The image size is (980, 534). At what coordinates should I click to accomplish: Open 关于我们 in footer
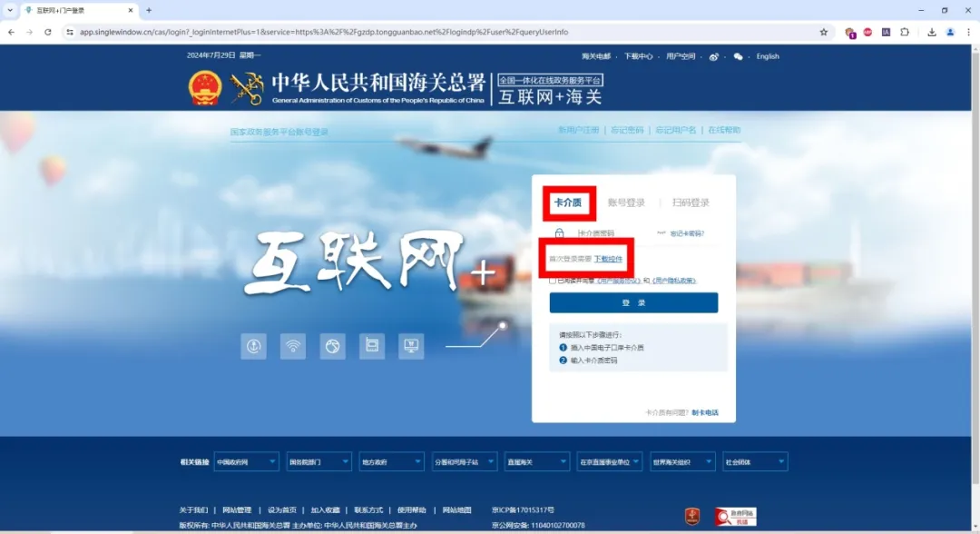click(194, 510)
